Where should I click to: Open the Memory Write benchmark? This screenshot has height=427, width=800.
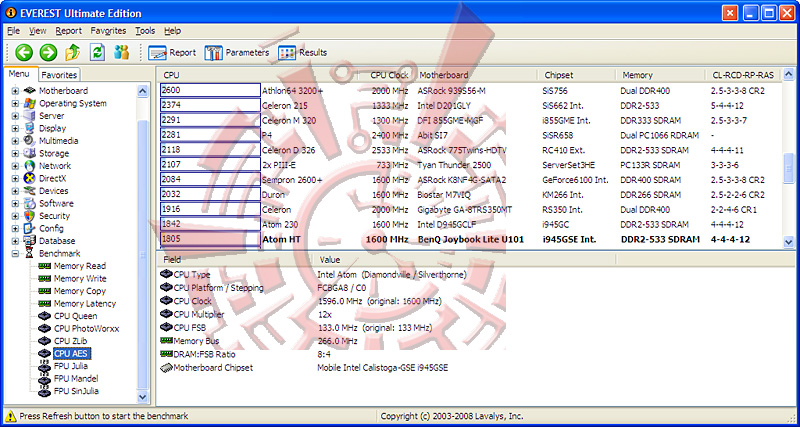tap(80, 279)
